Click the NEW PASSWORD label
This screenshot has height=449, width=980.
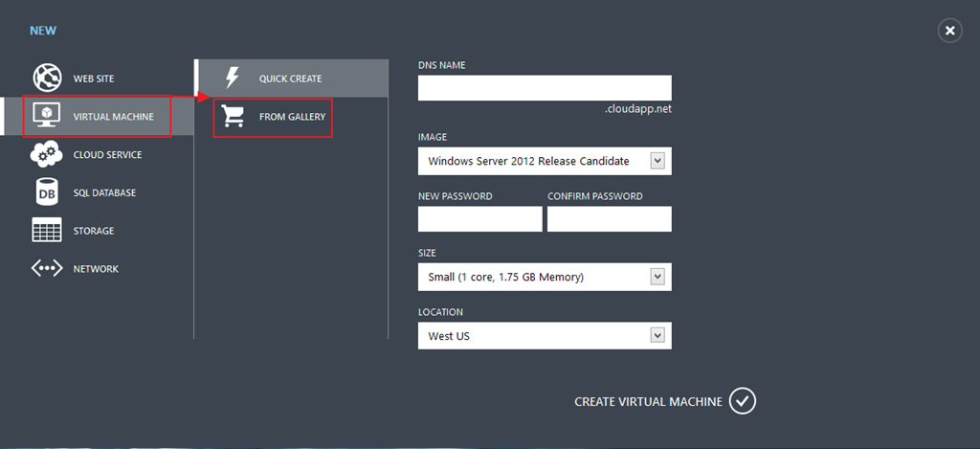click(455, 196)
